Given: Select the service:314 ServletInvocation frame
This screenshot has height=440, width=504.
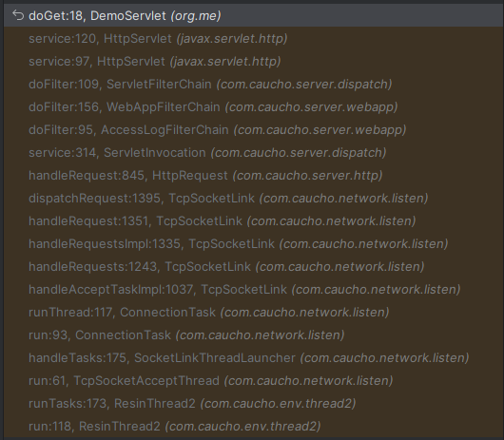Looking at the screenshot, I should coord(254,153).
